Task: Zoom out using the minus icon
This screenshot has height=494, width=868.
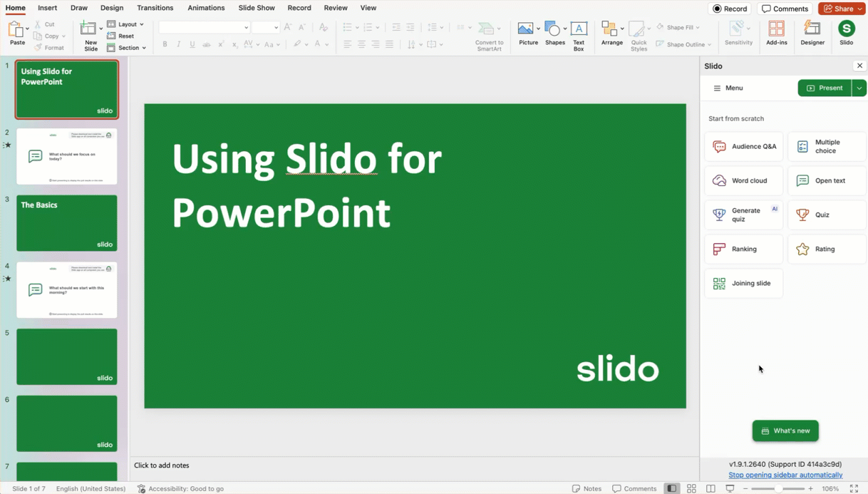Action: click(745, 488)
